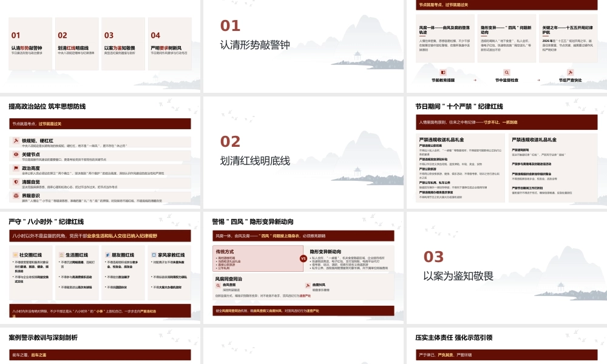607x364 pixels.
Task: Click the heading 社交圈红线
Action: point(30,255)
